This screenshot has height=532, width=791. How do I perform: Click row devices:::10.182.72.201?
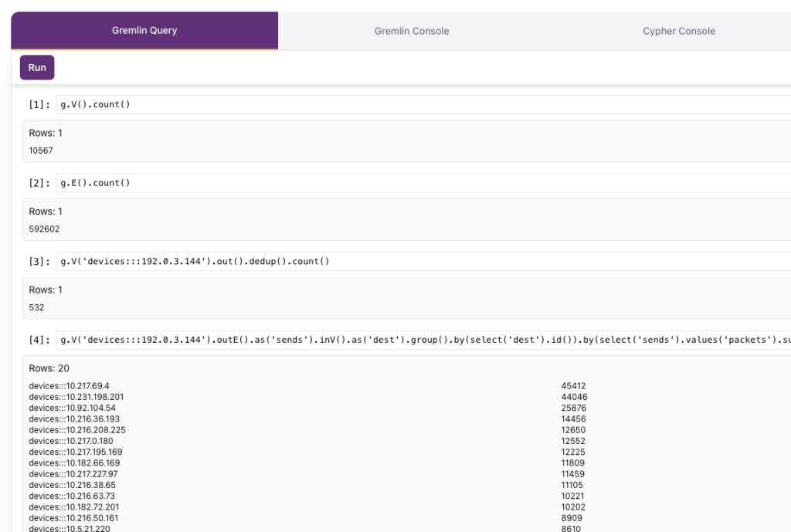(74, 507)
